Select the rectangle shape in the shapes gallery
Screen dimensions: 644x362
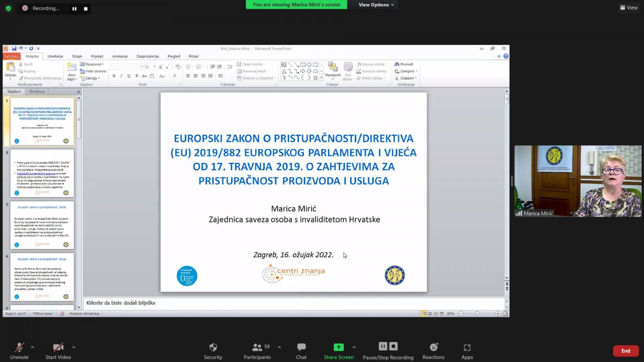point(303,64)
